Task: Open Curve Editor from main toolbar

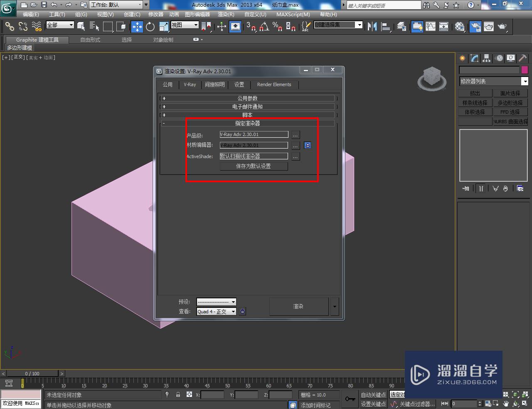Action: tap(431, 27)
